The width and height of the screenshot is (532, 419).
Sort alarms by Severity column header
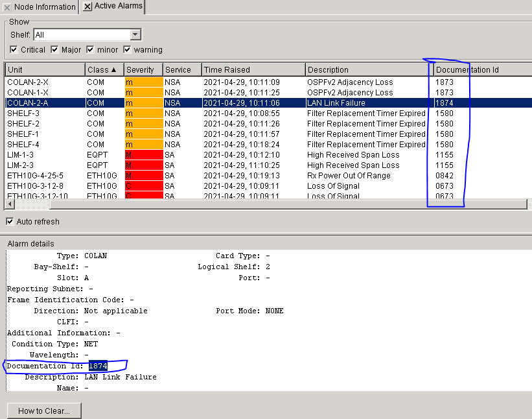(143, 69)
